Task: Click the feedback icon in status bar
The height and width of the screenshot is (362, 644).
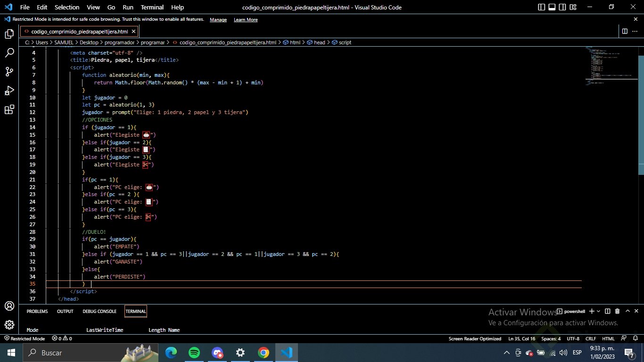Action: pyautogui.click(x=624, y=338)
